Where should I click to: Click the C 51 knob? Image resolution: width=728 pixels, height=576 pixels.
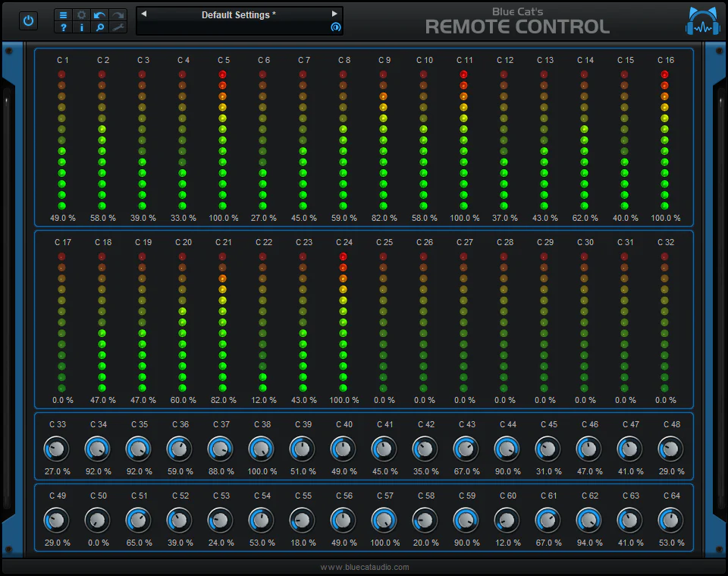[138, 521]
